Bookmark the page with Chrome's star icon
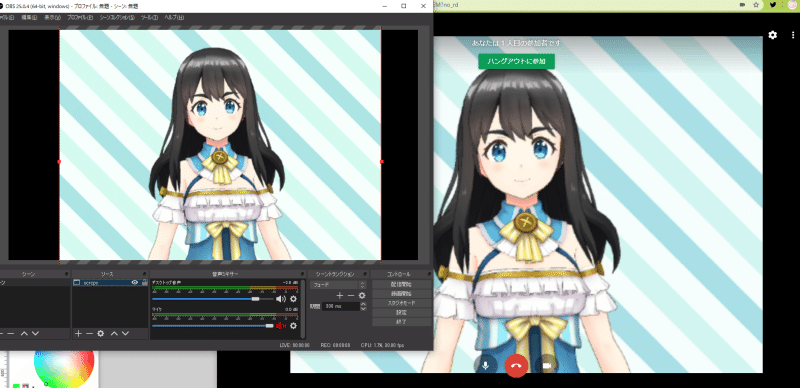 (x=756, y=5)
